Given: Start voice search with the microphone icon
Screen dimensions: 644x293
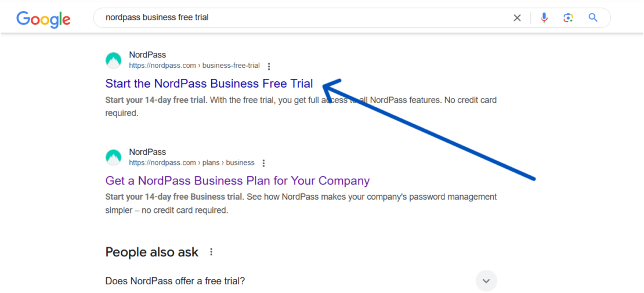Looking at the screenshot, I should tap(544, 18).
